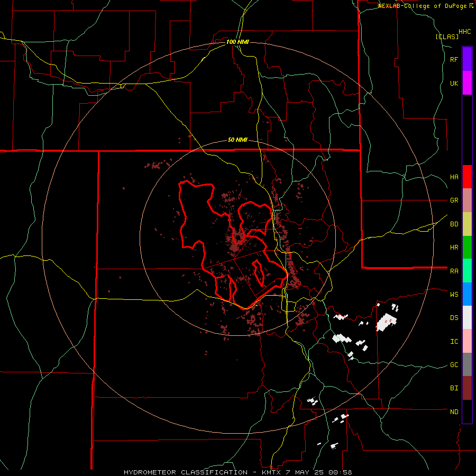This screenshot has width=476, height=476.
Task: Click the UK magenta legend swatch
Action: pyautogui.click(x=467, y=83)
